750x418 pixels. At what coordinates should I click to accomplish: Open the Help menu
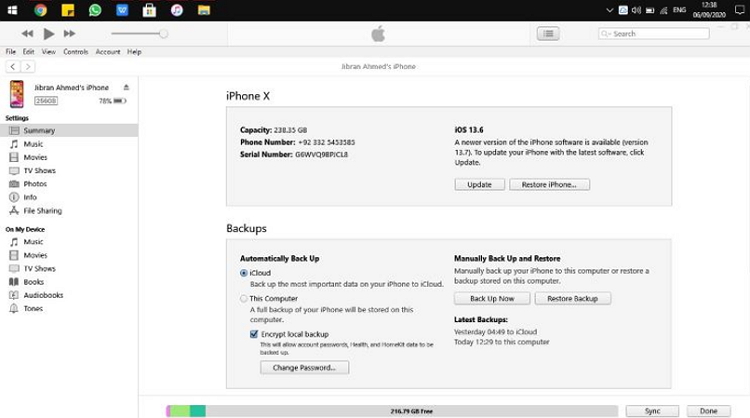134,52
